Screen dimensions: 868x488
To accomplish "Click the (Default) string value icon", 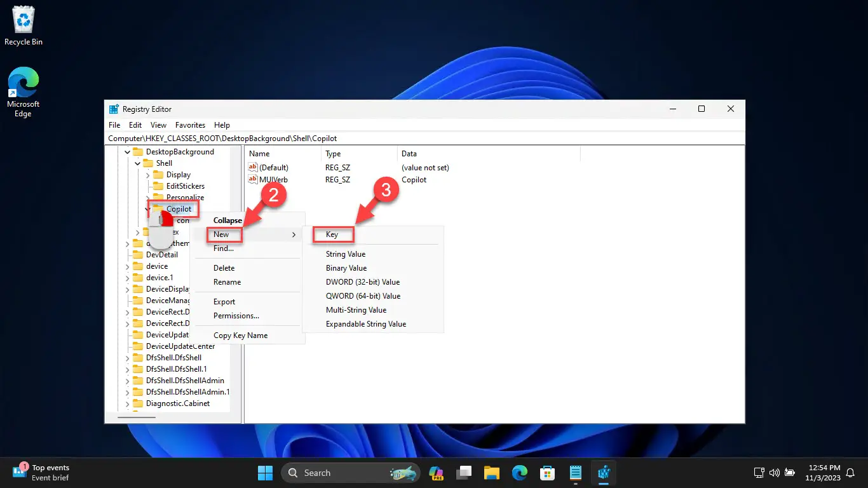I will pos(253,168).
